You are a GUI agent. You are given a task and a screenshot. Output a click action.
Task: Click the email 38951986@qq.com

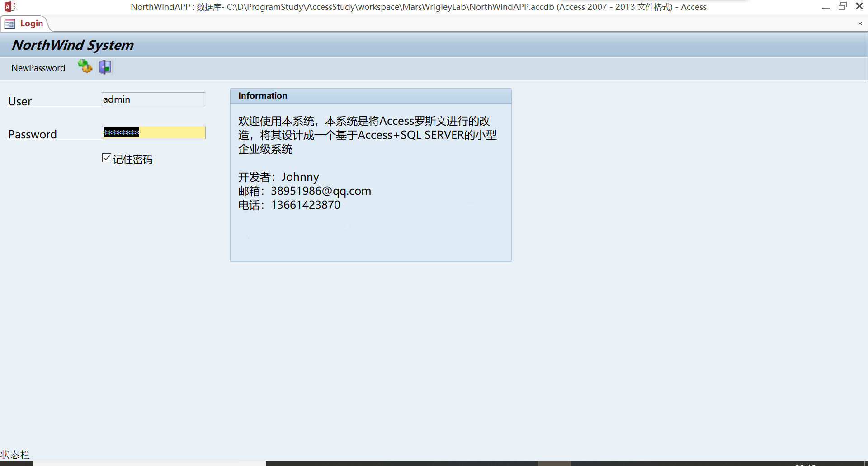[321, 191]
